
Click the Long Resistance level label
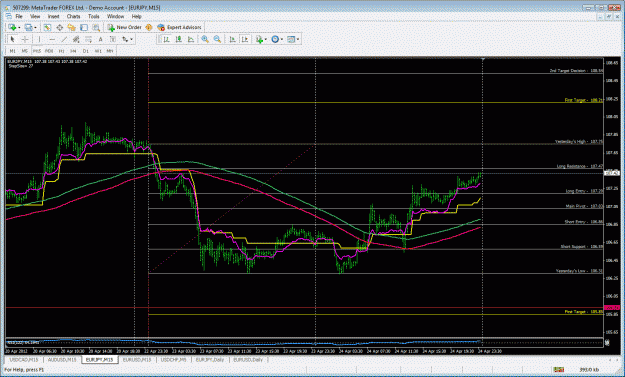(580, 166)
